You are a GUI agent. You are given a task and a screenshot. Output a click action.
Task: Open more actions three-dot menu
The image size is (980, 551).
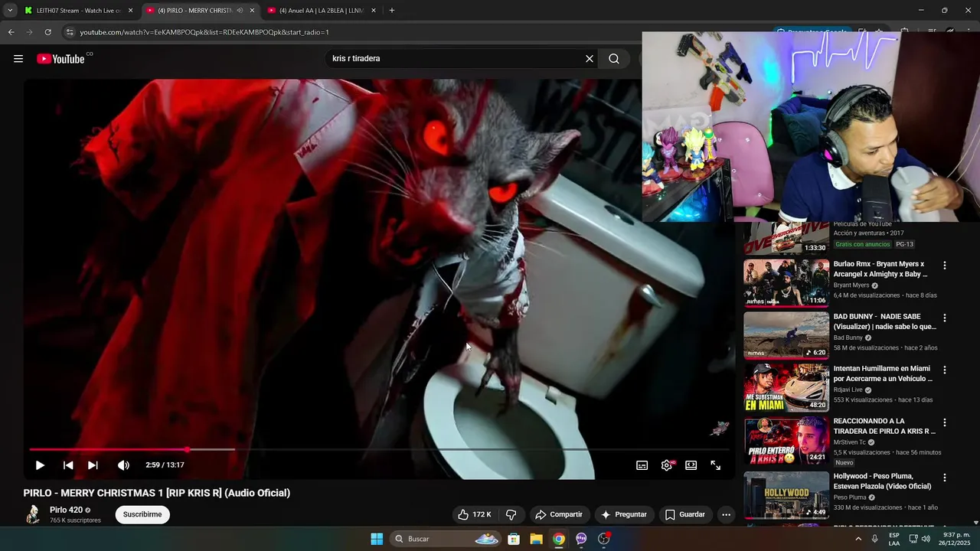[726, 514]
